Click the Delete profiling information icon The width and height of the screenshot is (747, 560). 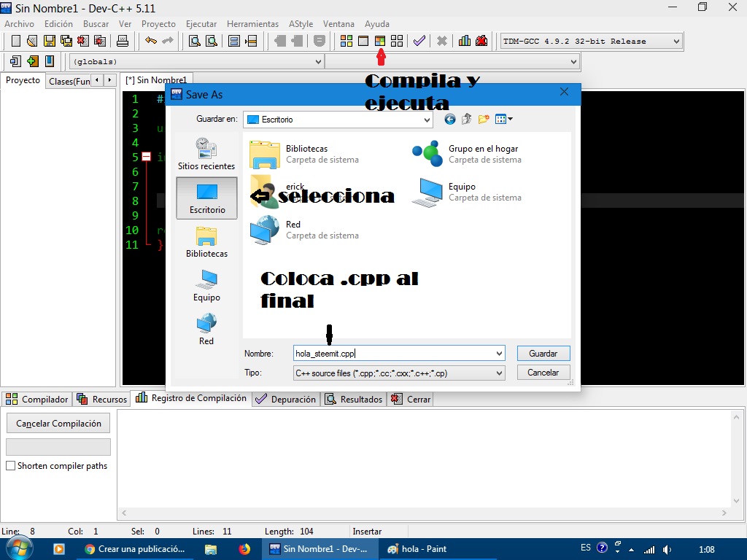pyautogui.click(x=481, y=41)
